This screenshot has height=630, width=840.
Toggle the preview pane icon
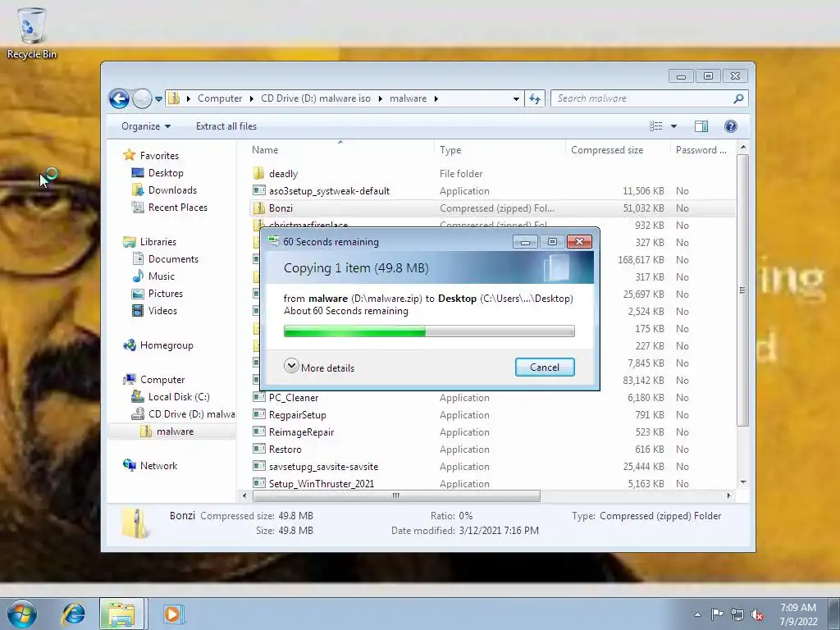tap(701, 126)
